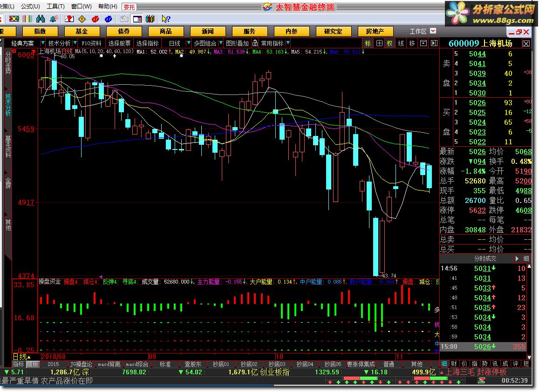Click the grid crosshair icon in chart toolbar
Screen dimensions: 539x392
coord(379,43)
